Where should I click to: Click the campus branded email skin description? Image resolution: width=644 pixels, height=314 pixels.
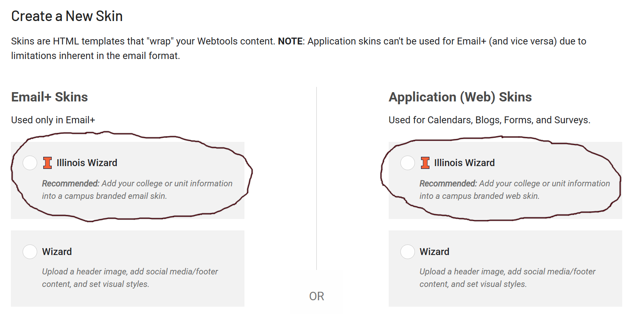(137, 190)
